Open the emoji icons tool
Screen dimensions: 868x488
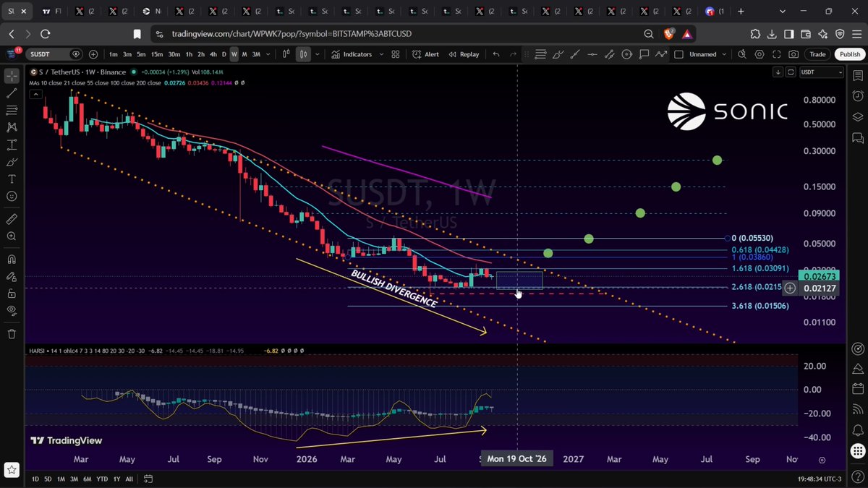[12, 196]
